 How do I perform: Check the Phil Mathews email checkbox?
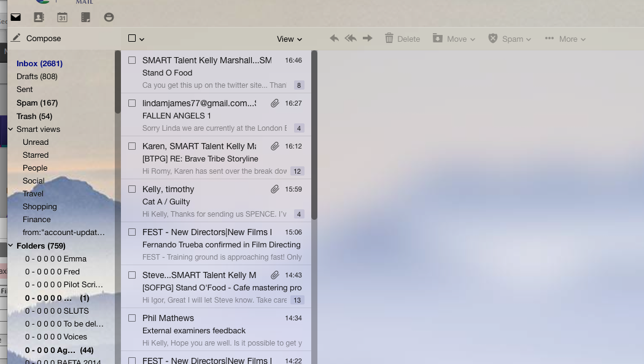pyautogui.click(x=132, y=318)
